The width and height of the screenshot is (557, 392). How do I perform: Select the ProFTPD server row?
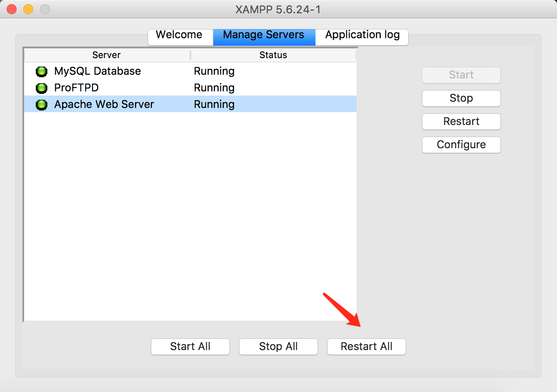[x=190, y=88]
